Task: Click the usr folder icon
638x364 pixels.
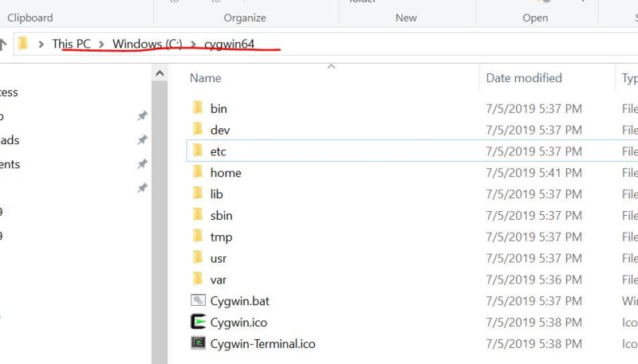Action: tap(198, 257)
